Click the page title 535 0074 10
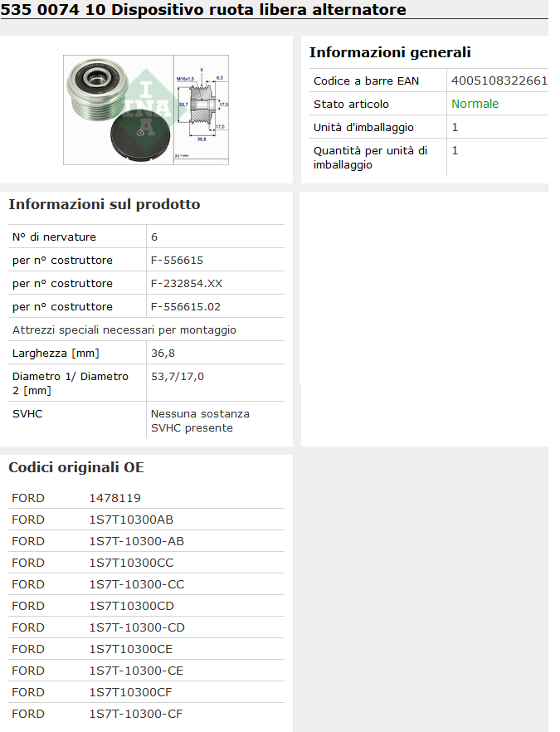 [53, 9]
